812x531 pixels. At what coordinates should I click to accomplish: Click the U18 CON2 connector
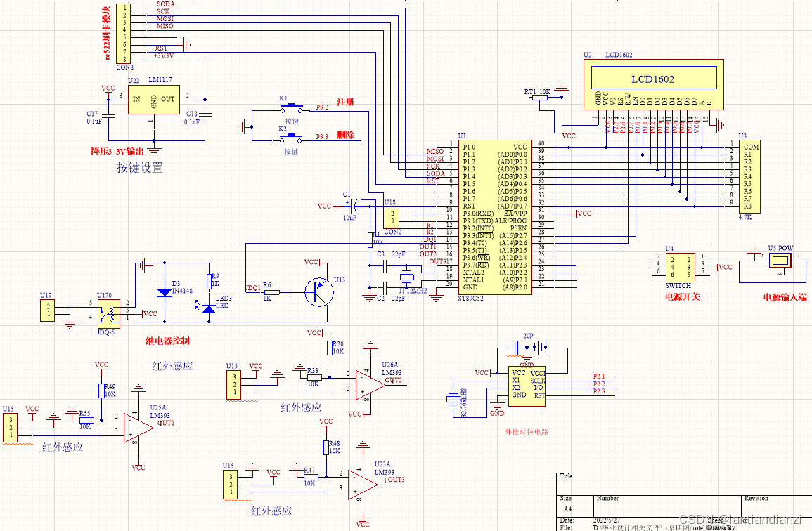pos(392,217)
